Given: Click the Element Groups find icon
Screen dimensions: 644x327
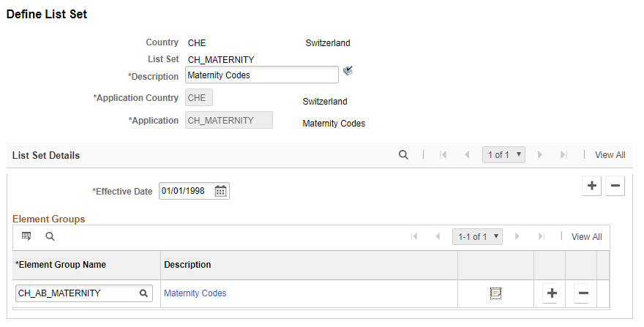Looking at the screenshot, I should coord(50,236).
